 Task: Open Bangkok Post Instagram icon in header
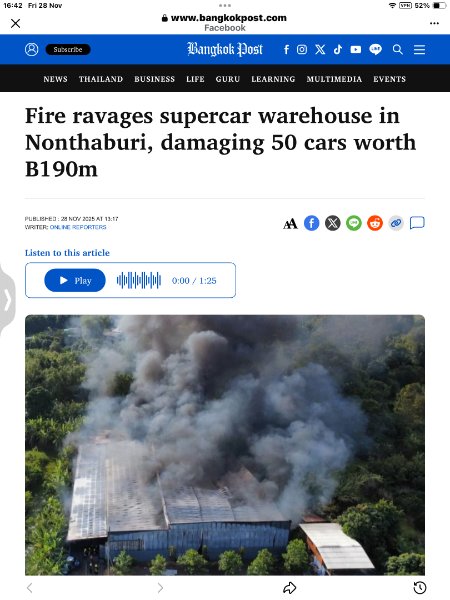point(302,49)
